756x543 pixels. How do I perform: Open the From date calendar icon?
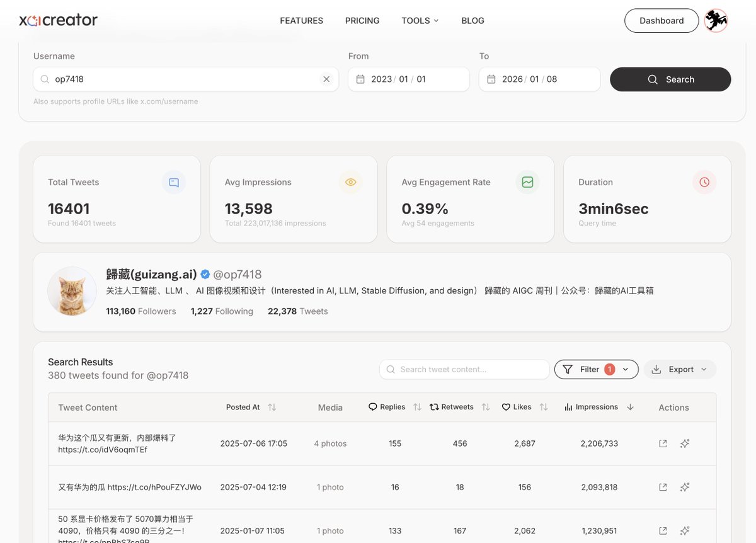pyautogui.click(x=360, y=79)
